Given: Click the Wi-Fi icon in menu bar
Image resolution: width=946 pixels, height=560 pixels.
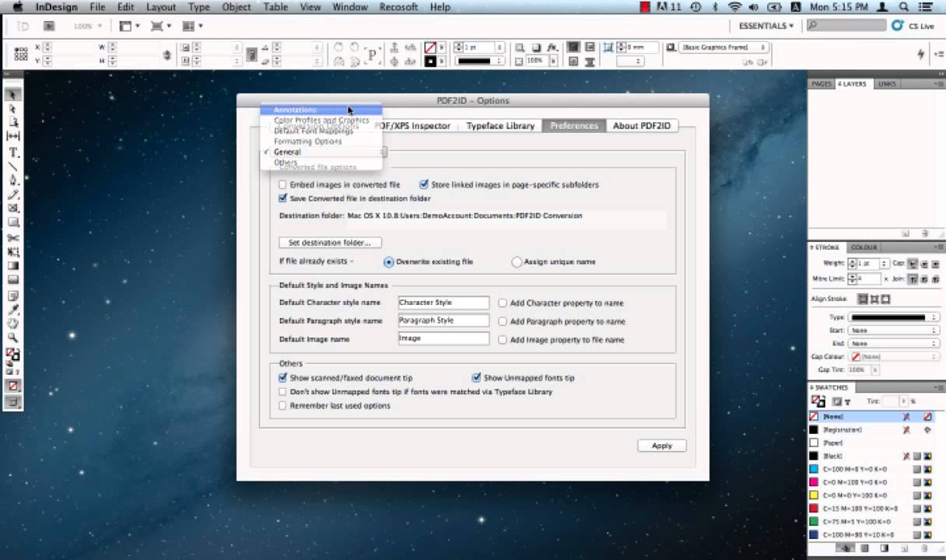Looking at the screenshot, I should pyautogui.click(x=734, y=7).
